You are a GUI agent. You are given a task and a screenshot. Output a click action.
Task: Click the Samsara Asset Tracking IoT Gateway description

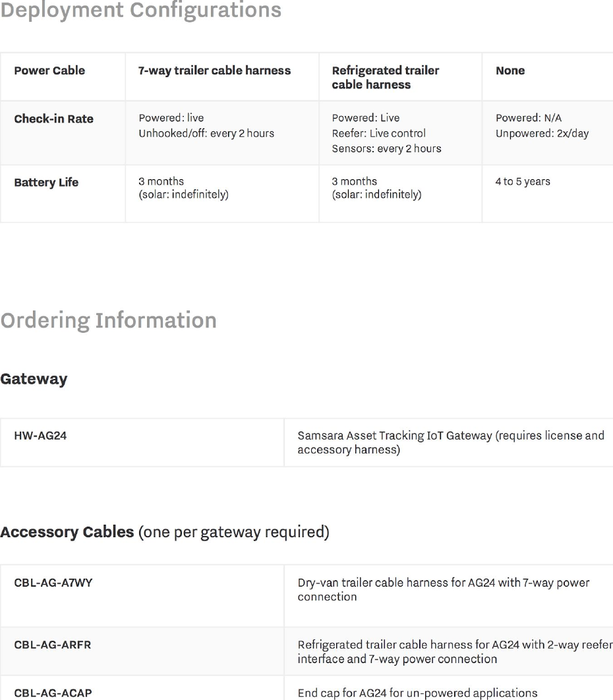click(x=451, y=442)
